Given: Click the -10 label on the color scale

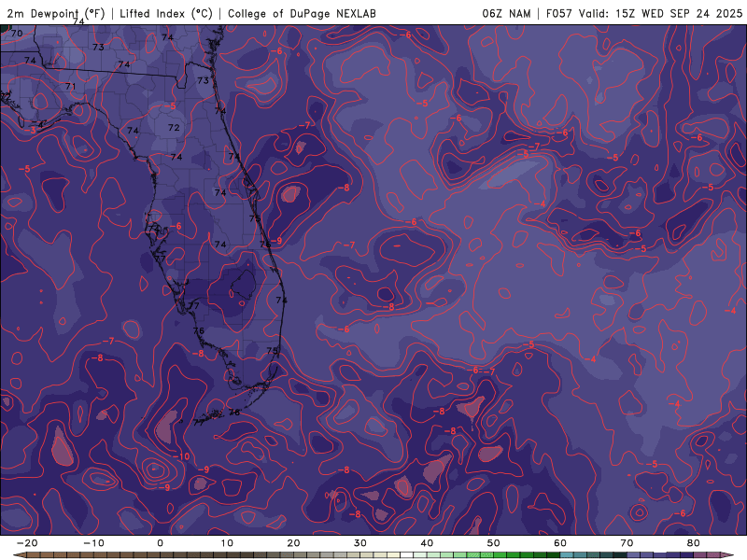Looking at the screenshot, I should pyautogui.click(x=93, y=543).
